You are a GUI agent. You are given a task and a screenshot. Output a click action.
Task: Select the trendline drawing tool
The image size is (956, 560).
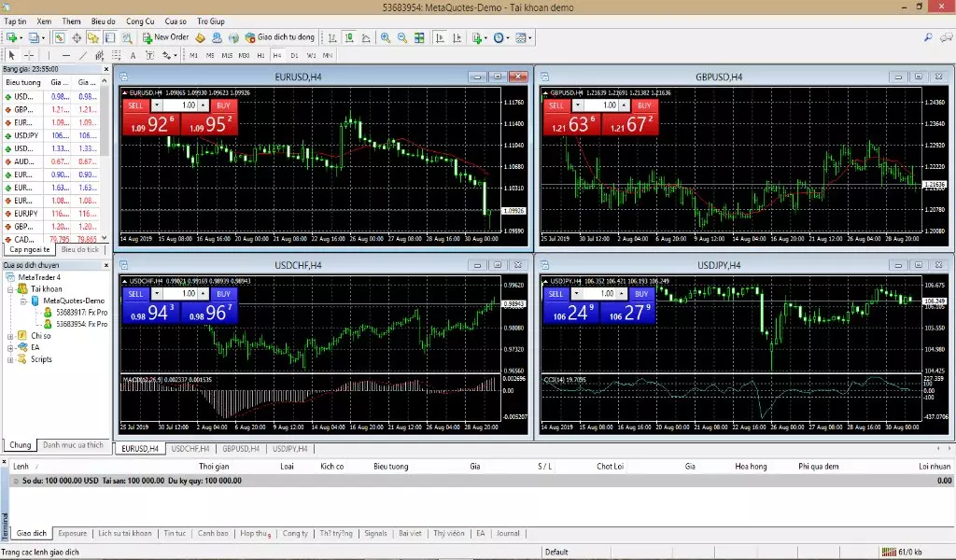pos(82,55)
